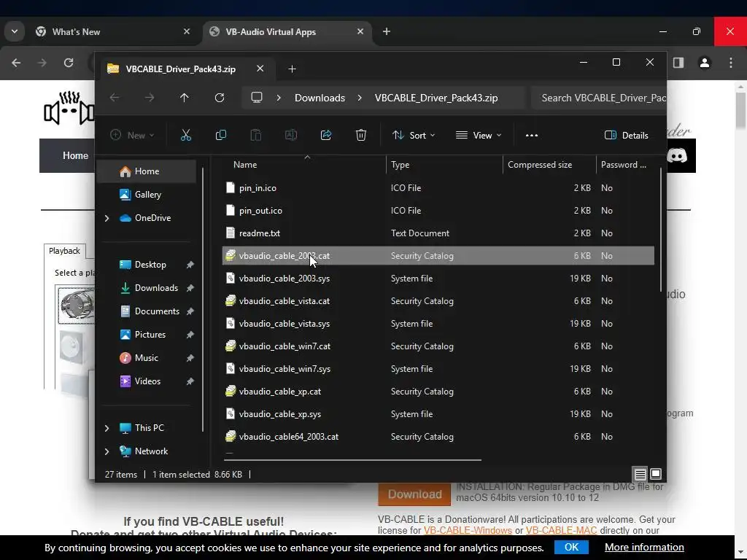Open Chrome's tab search dropdown arrow

coord(15,31)
